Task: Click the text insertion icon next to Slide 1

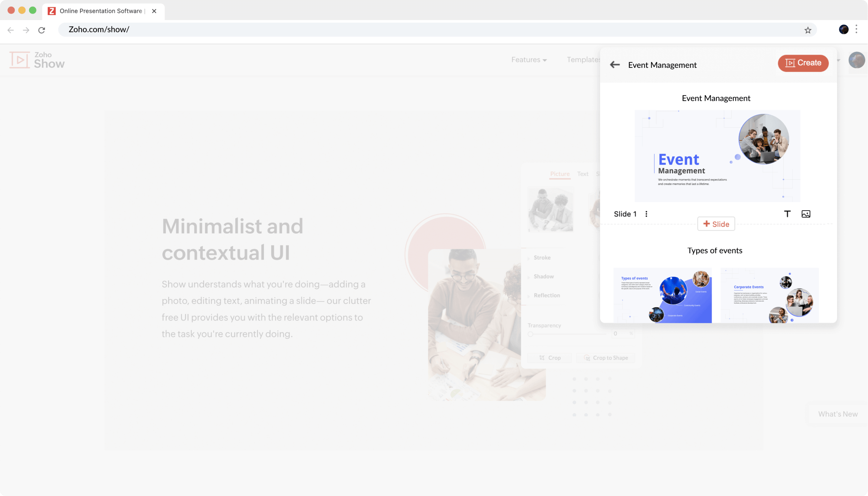Action: (x=788, y=214)
